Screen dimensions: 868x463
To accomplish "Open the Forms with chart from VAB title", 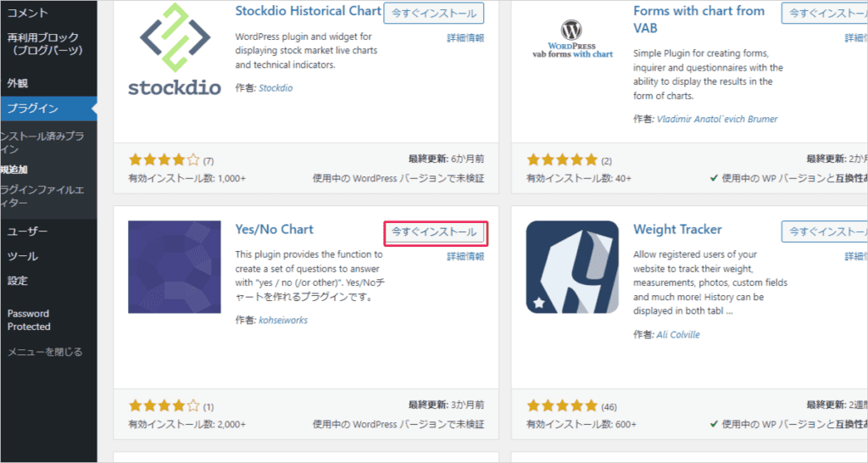I will 698,20.
